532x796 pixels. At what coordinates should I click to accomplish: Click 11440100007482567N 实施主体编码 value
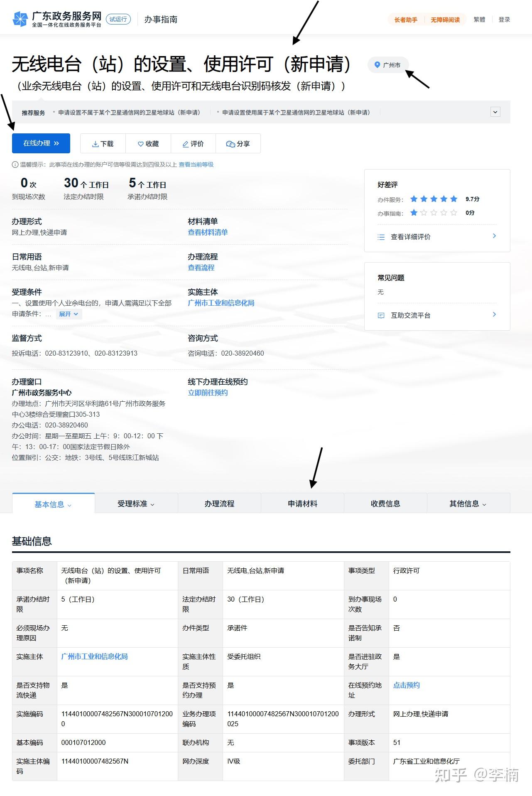(x=95, y=761)
